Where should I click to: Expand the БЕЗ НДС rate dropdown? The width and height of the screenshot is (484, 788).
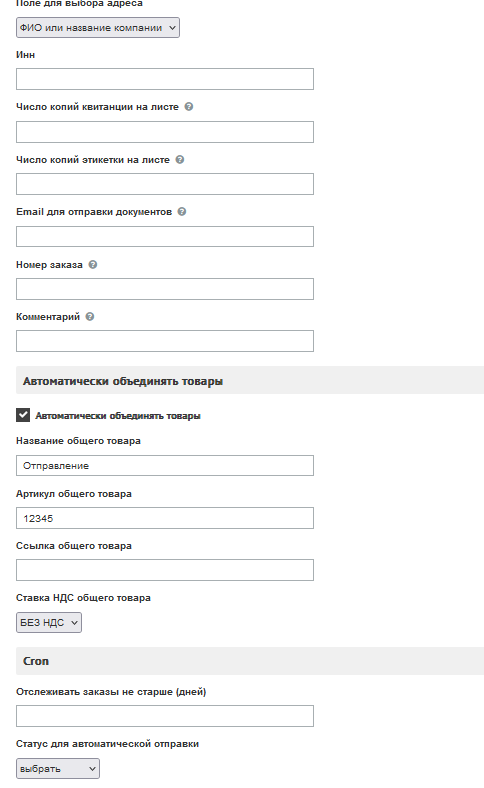coord(49,622)
